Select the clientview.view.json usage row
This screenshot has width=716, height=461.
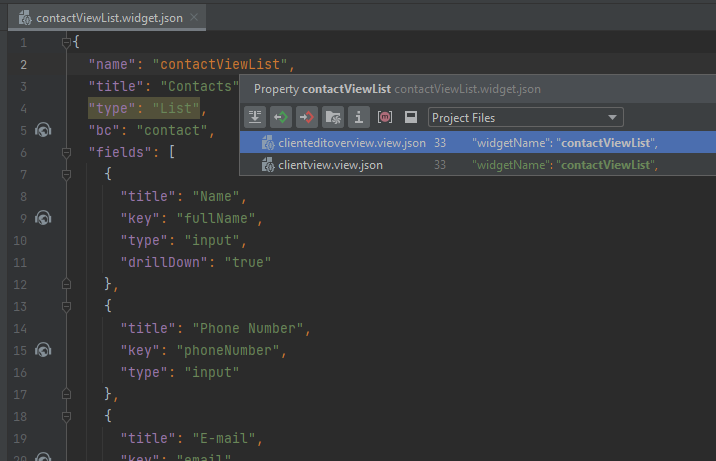(478, 165)
